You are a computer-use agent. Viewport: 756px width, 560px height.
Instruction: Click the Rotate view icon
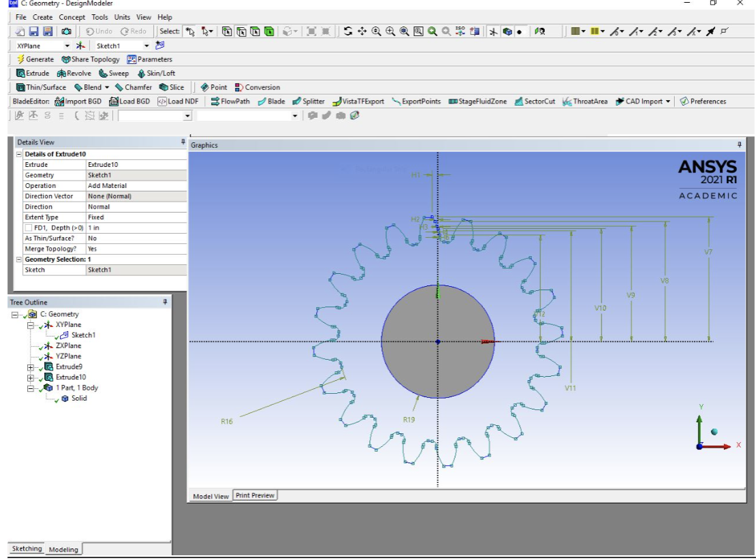click(x=348, y=31)
